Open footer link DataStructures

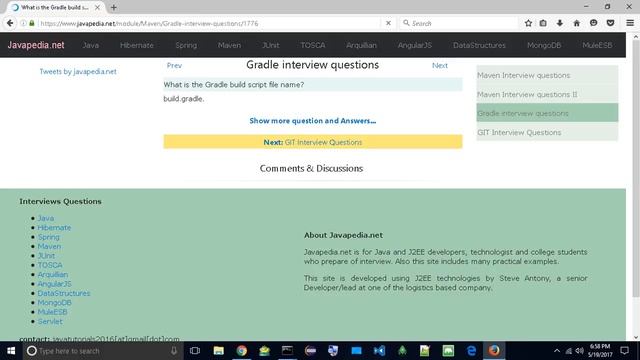point(64,293)
